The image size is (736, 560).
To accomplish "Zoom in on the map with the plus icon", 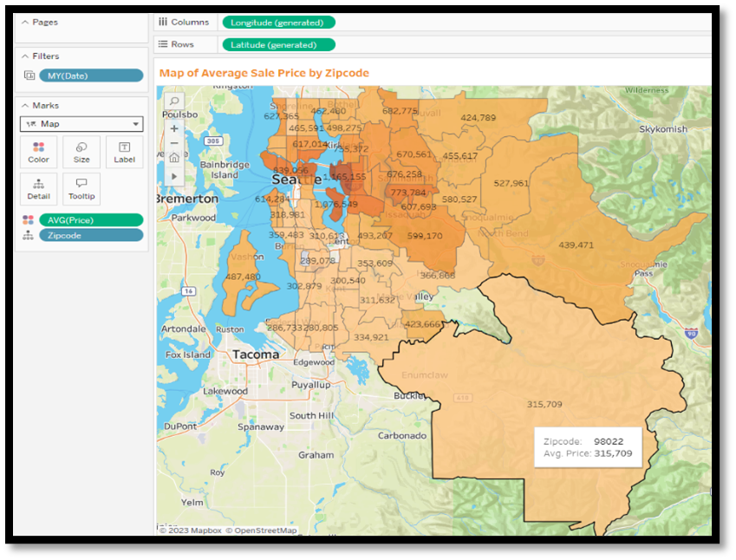I will point(174,128).
